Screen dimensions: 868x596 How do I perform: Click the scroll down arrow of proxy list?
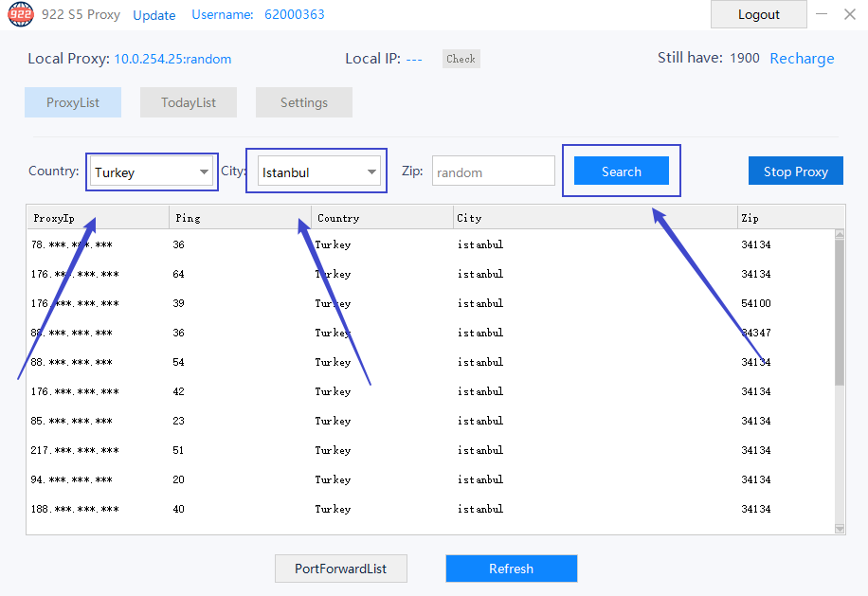pyautogui.click(x=839, y=529)
